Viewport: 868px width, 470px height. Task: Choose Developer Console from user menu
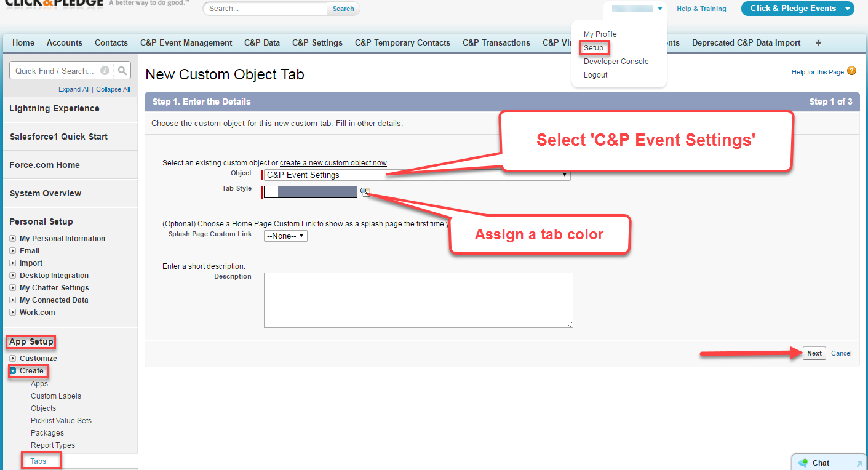point(616,61)
